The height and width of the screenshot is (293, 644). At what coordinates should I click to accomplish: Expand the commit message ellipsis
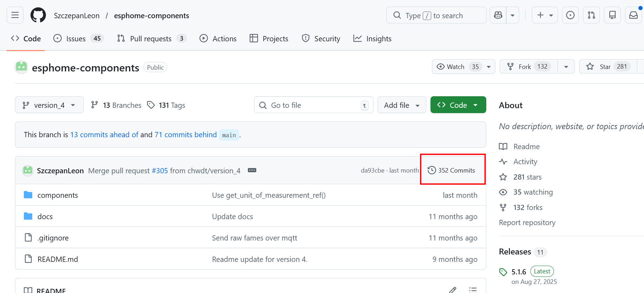252,170
